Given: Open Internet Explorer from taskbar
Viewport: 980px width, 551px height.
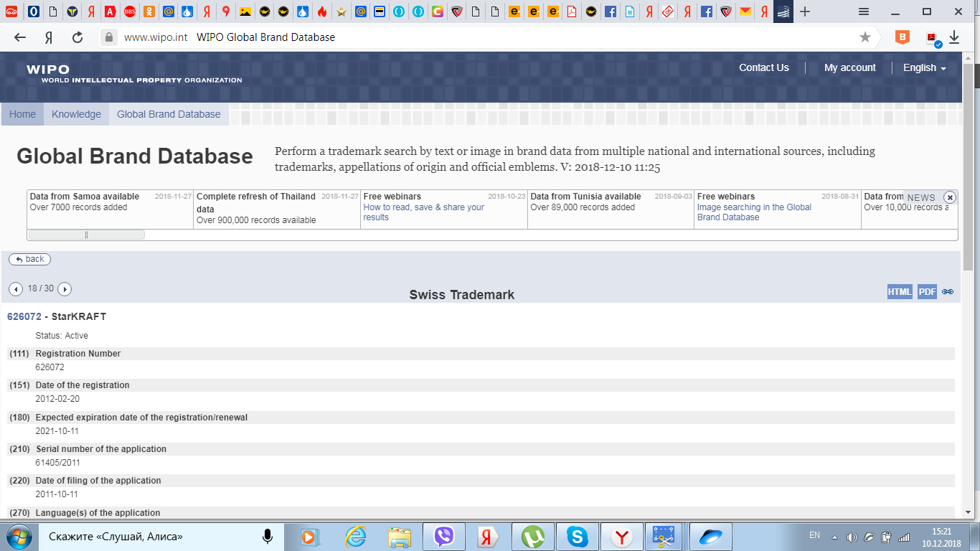Looking at the screenshot, I should 355,536.
